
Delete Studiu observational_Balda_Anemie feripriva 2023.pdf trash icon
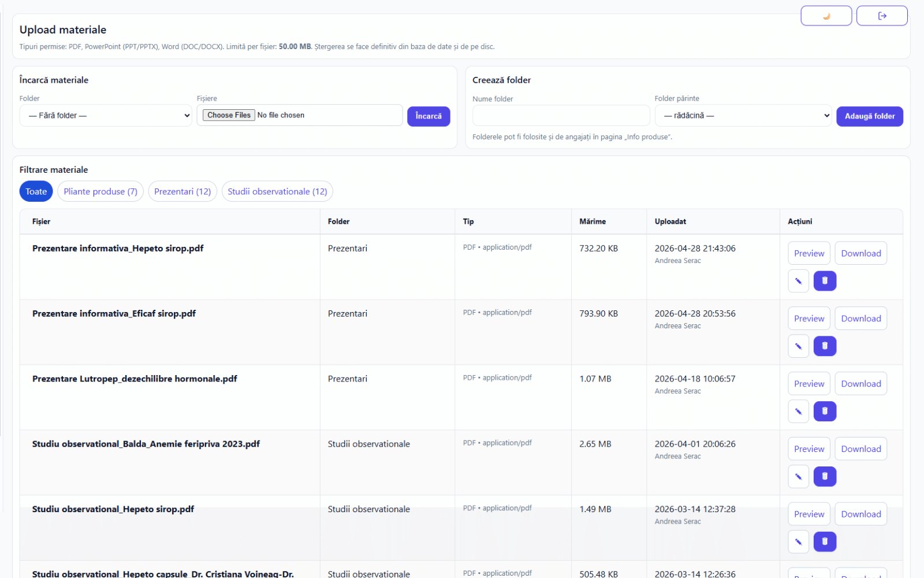[825, 477]
